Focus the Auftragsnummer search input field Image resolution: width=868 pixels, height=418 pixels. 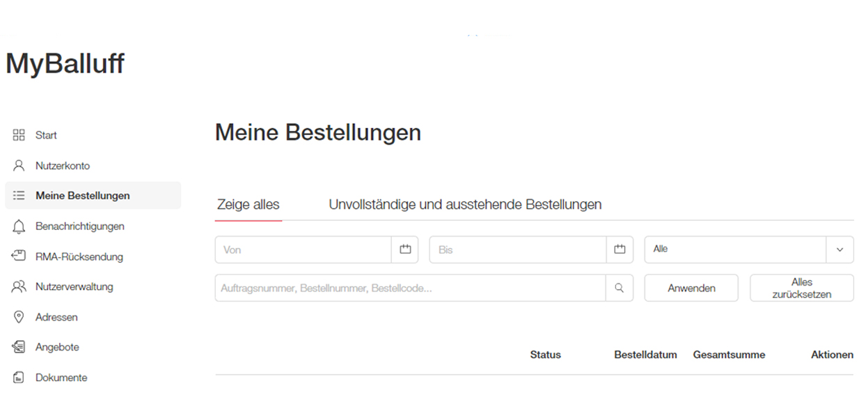coord(409,288)
